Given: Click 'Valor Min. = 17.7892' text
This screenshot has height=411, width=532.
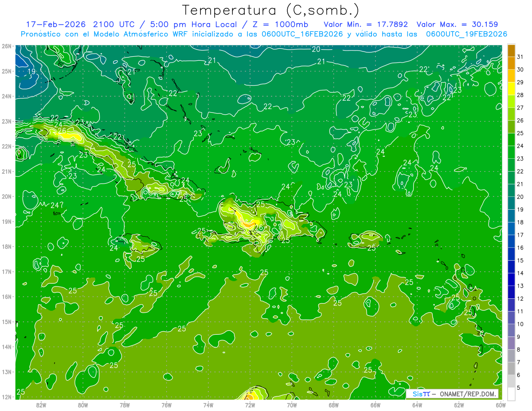Looking at the screenshot, I should tap(366, 24).
